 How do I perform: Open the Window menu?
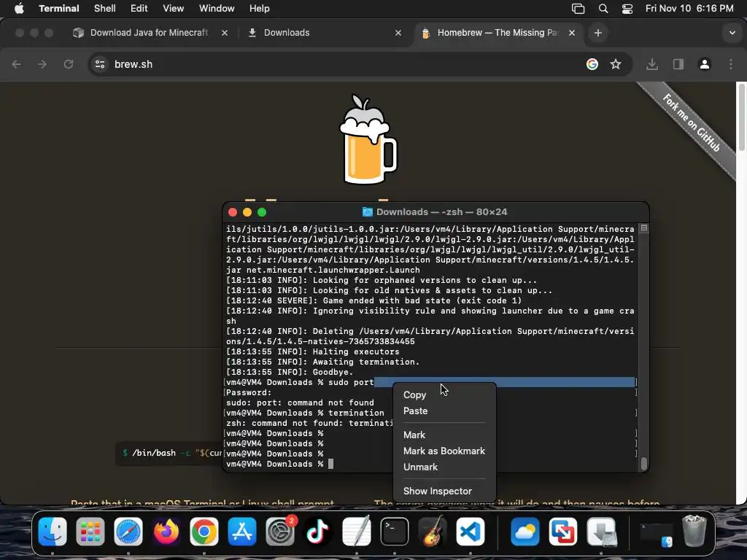coord(216,9)
